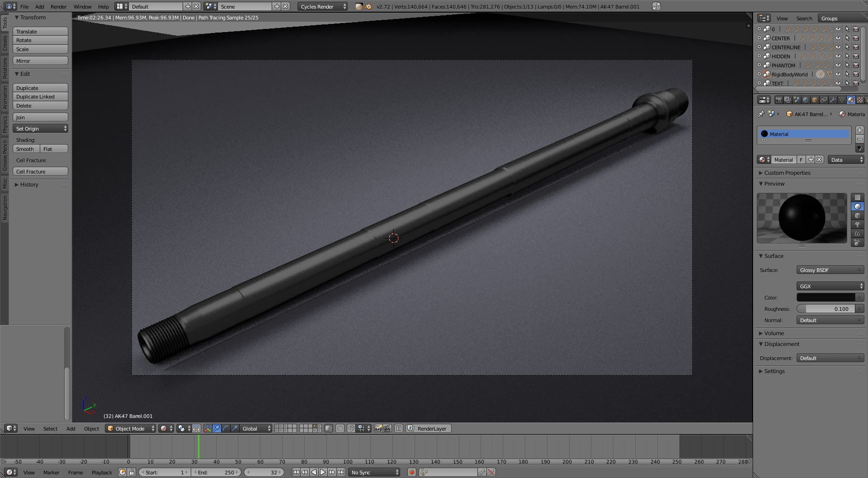This screenshot has height=478, width=868.
Task: Click the Translate button
Action: [x=40, y=31]
